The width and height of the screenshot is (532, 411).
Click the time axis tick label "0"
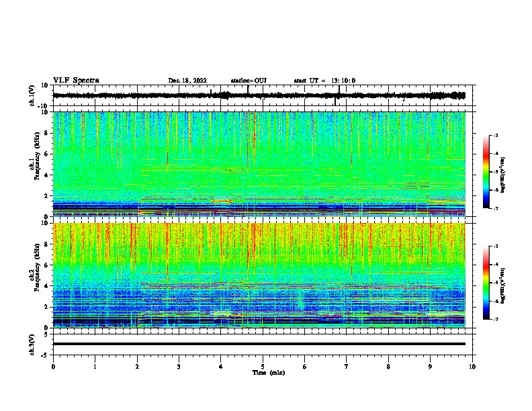(x=53, y=367)
